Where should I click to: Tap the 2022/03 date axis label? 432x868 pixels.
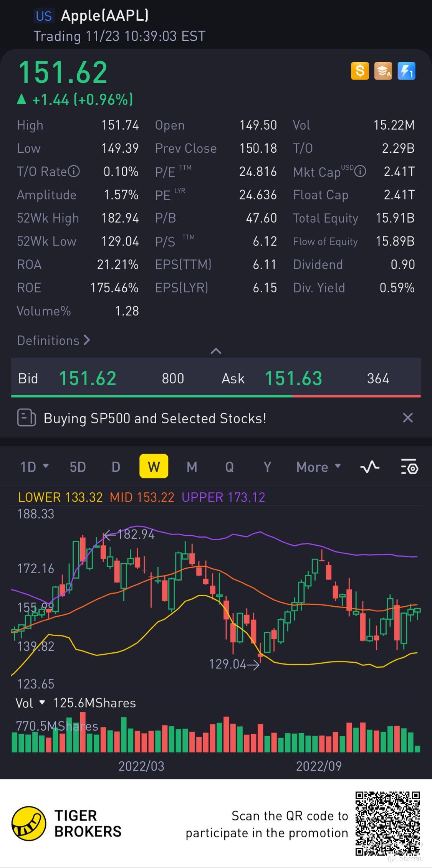coord(141,766)
